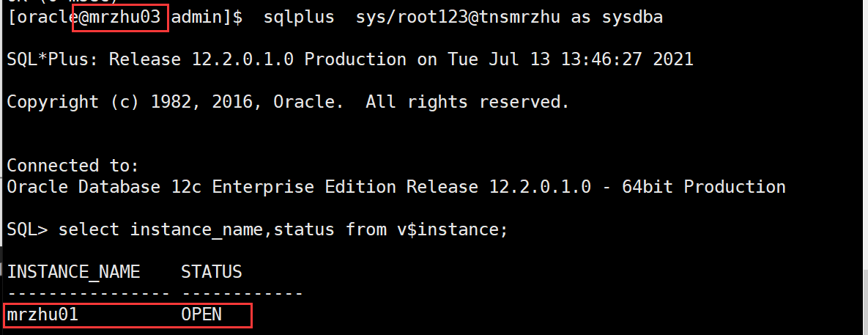This screenshot has height=335, width=868.
Task: Click Oracle Database 12c Enterprise Edition text
Action: (x=201, y=187)
